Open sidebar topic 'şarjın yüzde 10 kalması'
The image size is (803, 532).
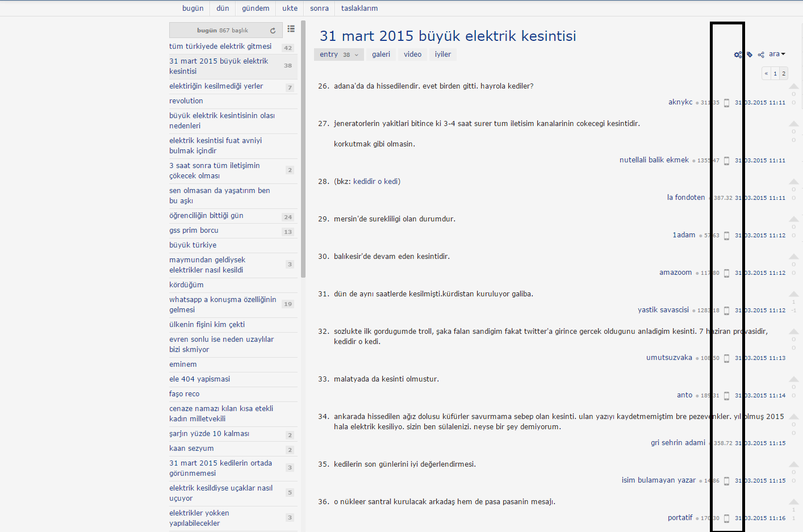209,434
